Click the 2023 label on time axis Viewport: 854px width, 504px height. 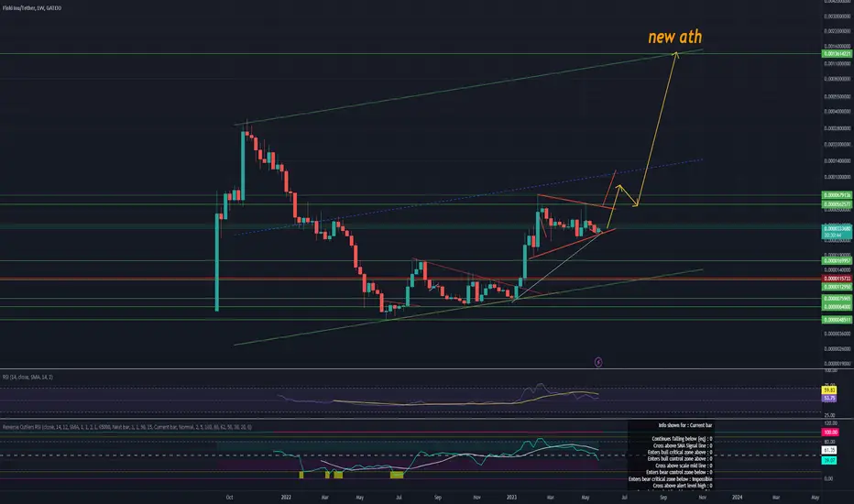tap(511, 497)
